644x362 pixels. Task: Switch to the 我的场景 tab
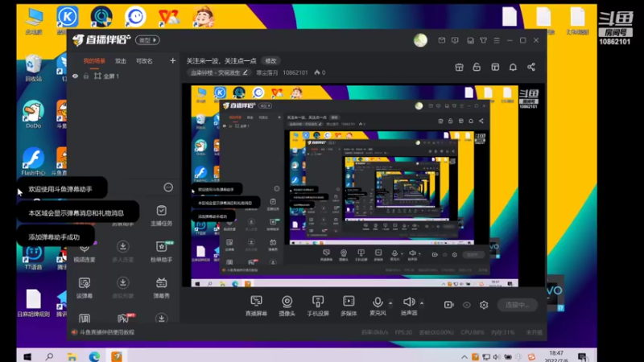[94, 61]
